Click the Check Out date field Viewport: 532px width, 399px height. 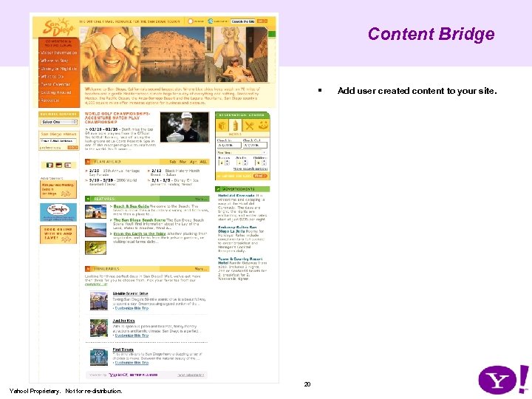255,146
